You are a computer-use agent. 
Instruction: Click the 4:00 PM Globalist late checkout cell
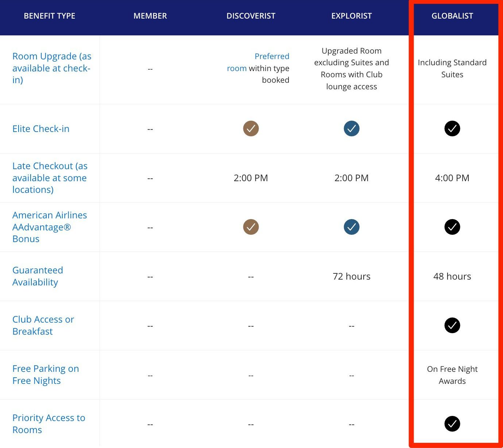pyautogui.click(x=452, y=178)
